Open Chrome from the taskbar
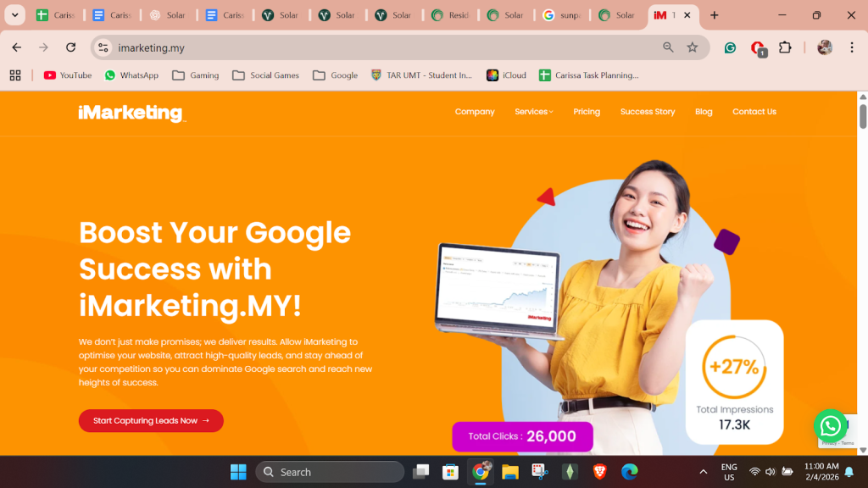The height and width of the screenshot is (488, 868). click(x=481, y=472)
